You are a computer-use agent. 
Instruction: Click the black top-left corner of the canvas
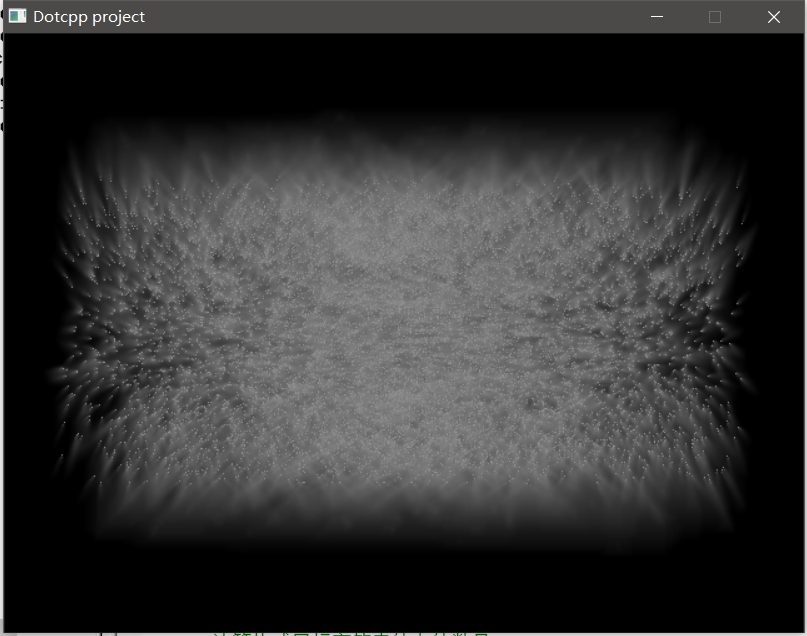tap(30, 58)
